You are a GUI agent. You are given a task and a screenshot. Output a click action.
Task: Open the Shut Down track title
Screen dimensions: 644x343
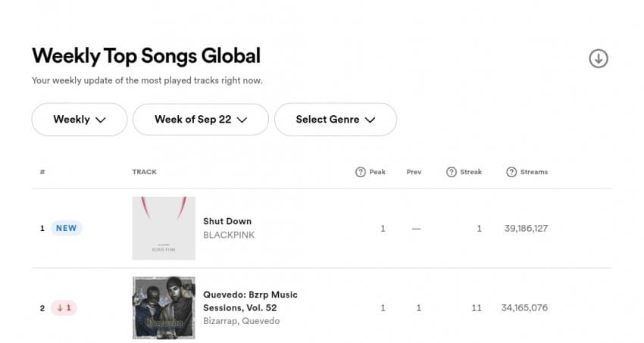point(227,221)
